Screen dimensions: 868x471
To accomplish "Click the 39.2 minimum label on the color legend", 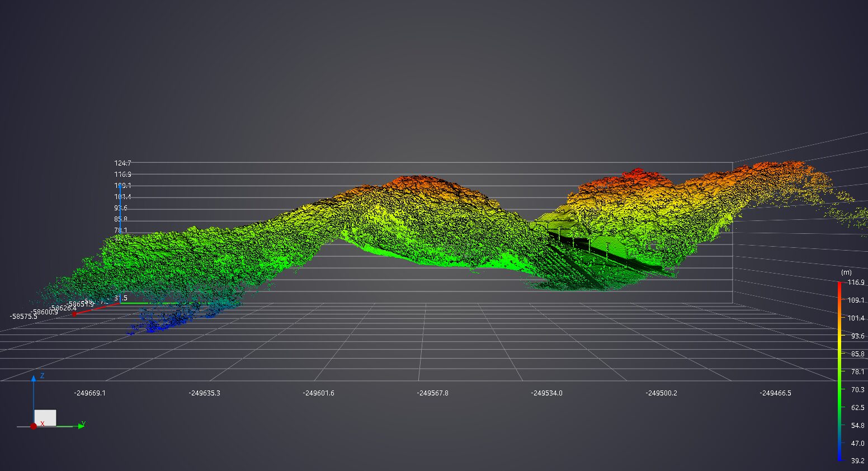I will pyautogui.click(x=857, y=461).
